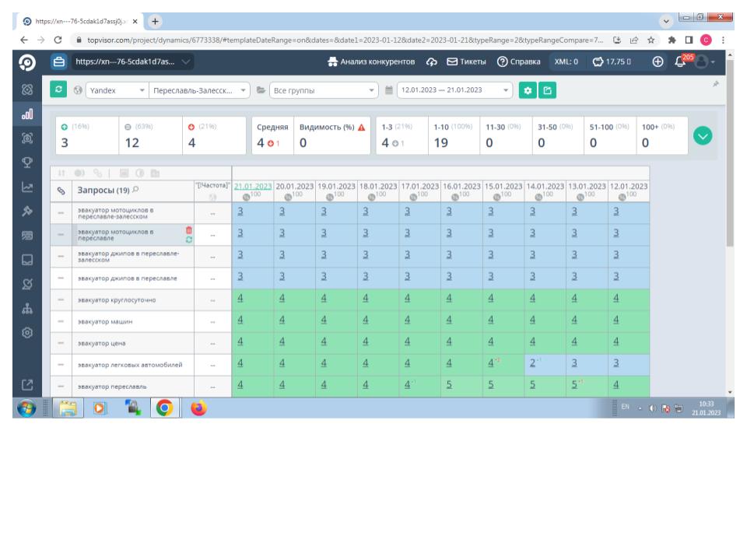
Task: Click the Topvisor logo in sidebar
Action: 27,62
